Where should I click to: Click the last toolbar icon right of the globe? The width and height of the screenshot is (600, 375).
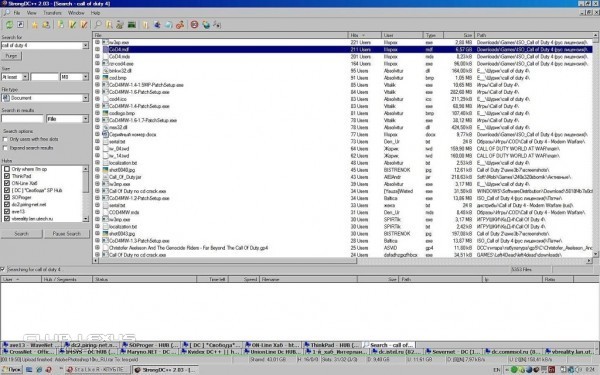(217, 25)
